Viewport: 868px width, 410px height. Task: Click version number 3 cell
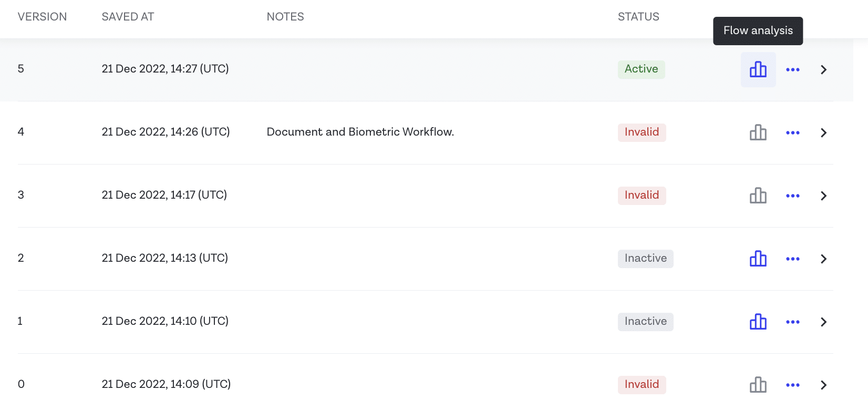tap(21, 195)
